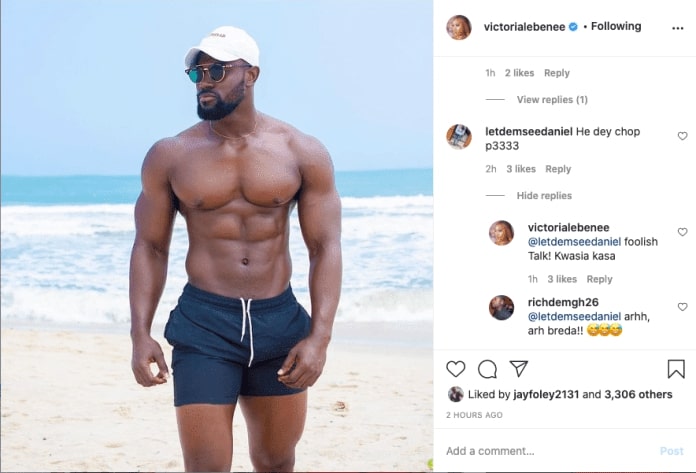Open richdemgh26's profile picture
696x473 pixels.
(x=501, y=307)
